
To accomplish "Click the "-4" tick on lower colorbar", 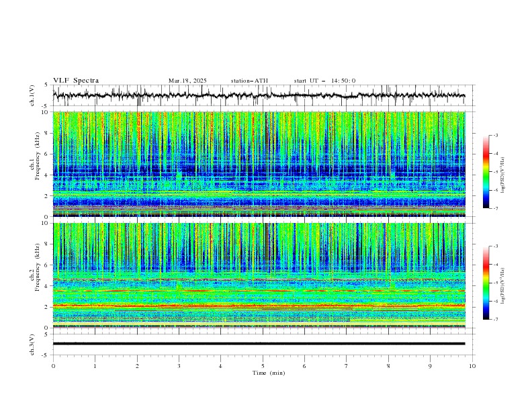I will [495, 265].
